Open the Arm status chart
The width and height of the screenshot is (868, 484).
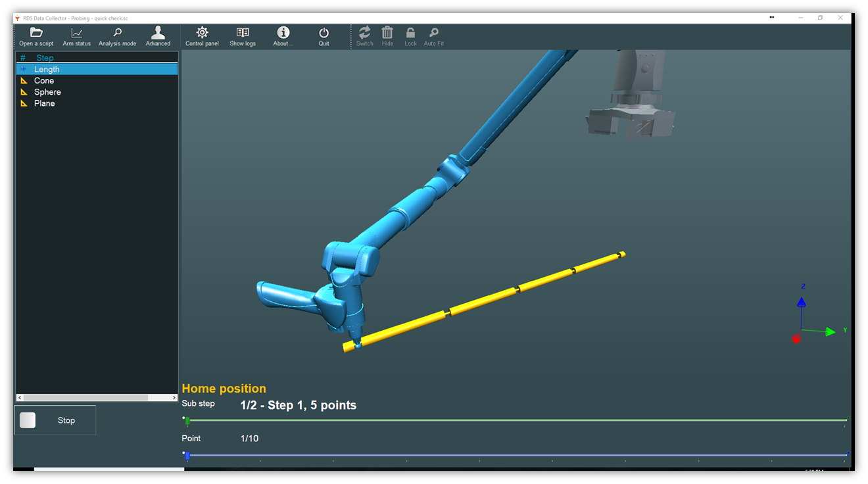[77, 36]
